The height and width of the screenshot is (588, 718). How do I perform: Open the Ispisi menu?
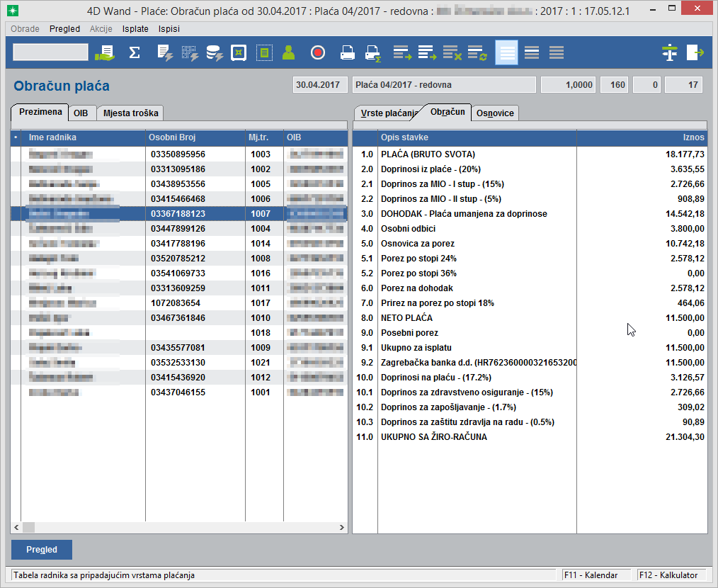coord(169,29)
